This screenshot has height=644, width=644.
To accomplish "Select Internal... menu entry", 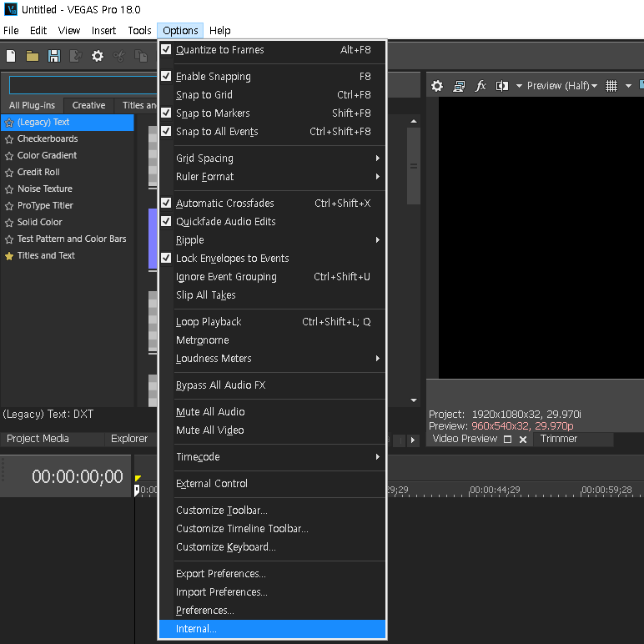I will pos(272,629).
